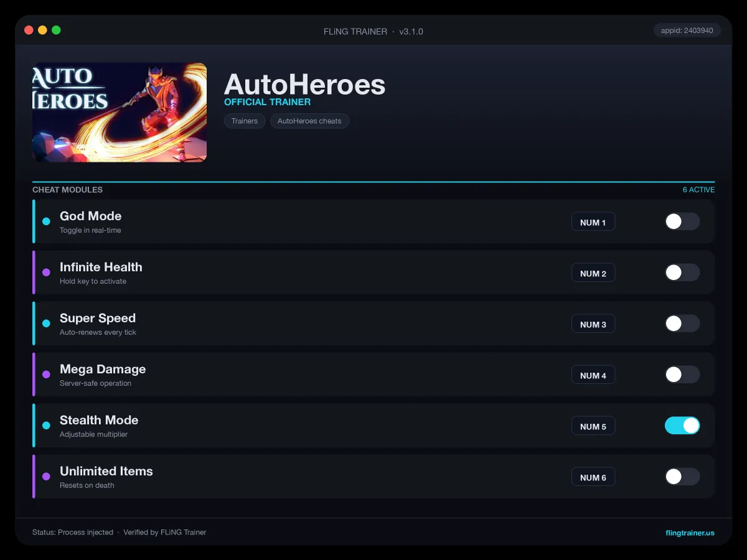Click the appid 2403940 badge

coord(687,30)
